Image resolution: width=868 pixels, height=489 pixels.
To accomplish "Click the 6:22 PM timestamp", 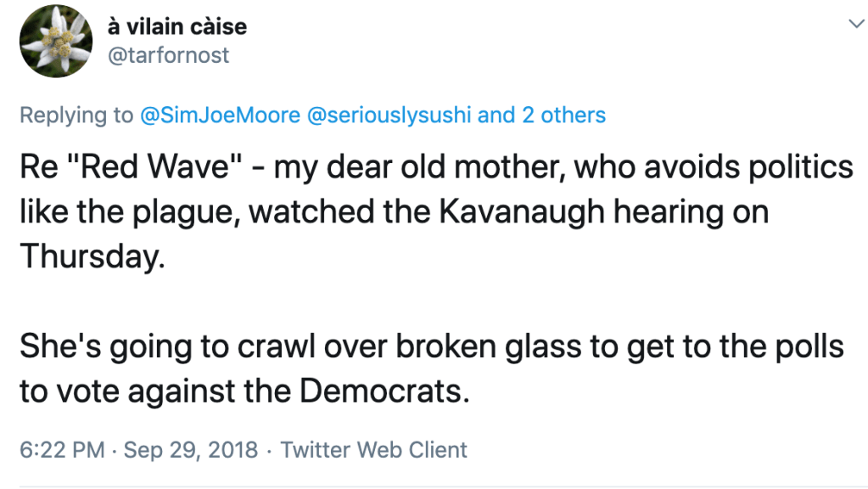I will [61, 449].
